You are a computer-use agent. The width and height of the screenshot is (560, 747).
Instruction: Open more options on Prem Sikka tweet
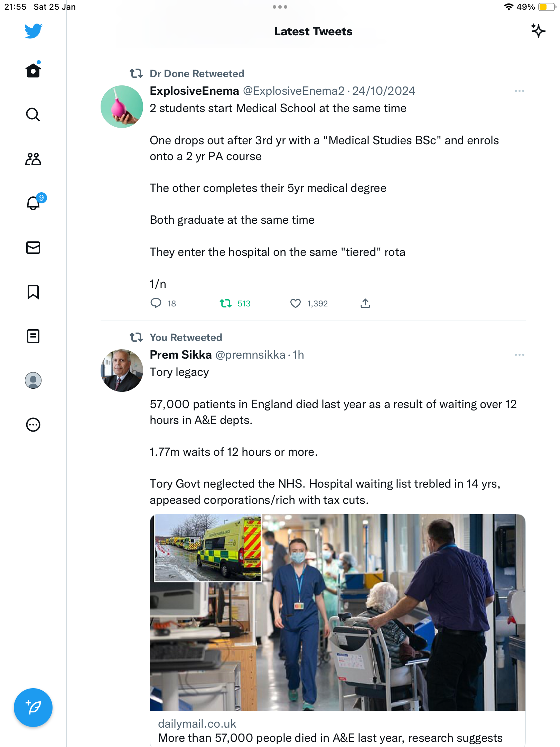click(x=519, y=355)
